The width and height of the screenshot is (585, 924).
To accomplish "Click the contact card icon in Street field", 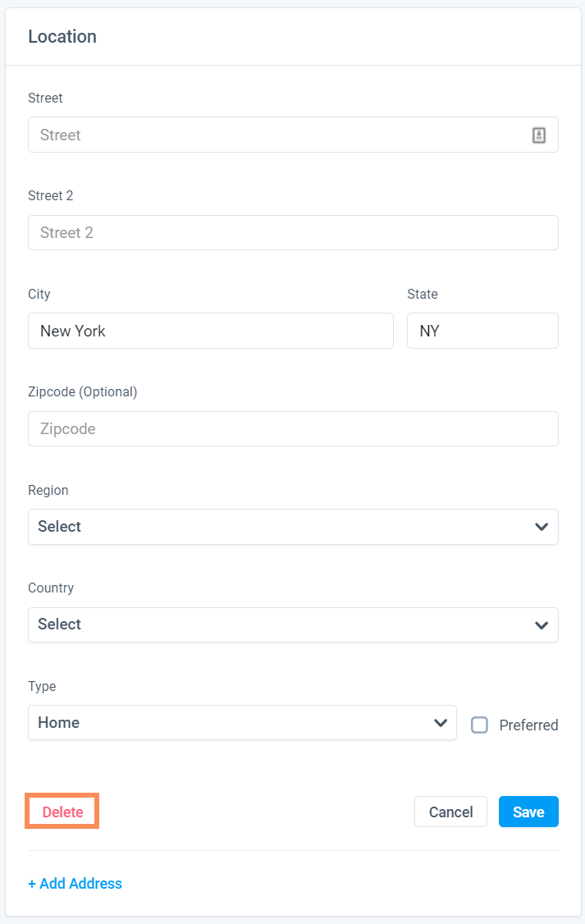I will click(538, 135).
